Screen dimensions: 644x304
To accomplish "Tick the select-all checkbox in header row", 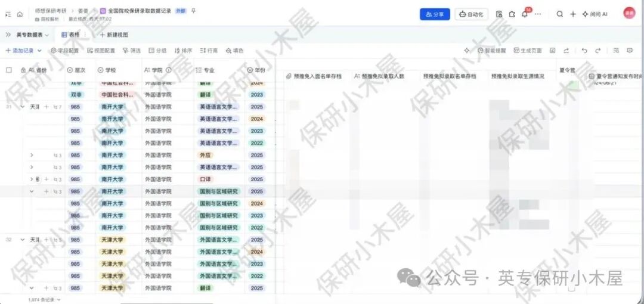I will (9, 70).
